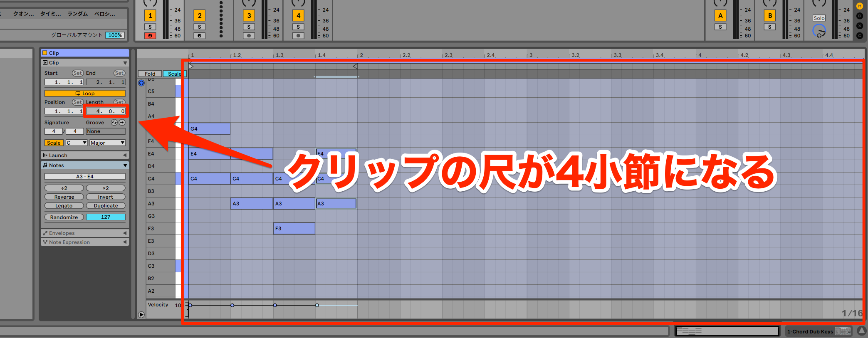868x338 pixels.
Task: Toggle the D track delay section button
Action: pos(860,16)
